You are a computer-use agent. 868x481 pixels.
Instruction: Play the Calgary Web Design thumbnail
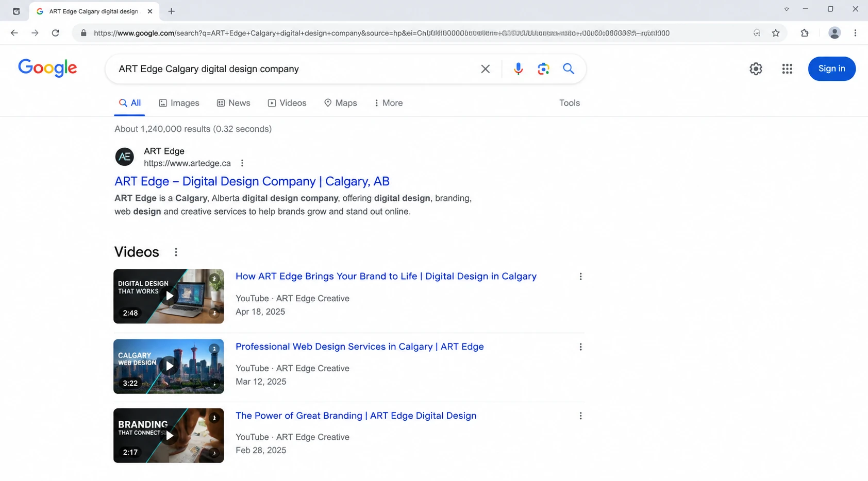(169, 366)
